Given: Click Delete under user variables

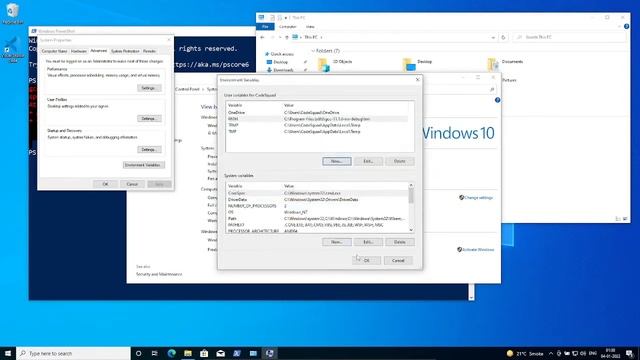Looking at the screenshot, I should [x=400, y=161].
